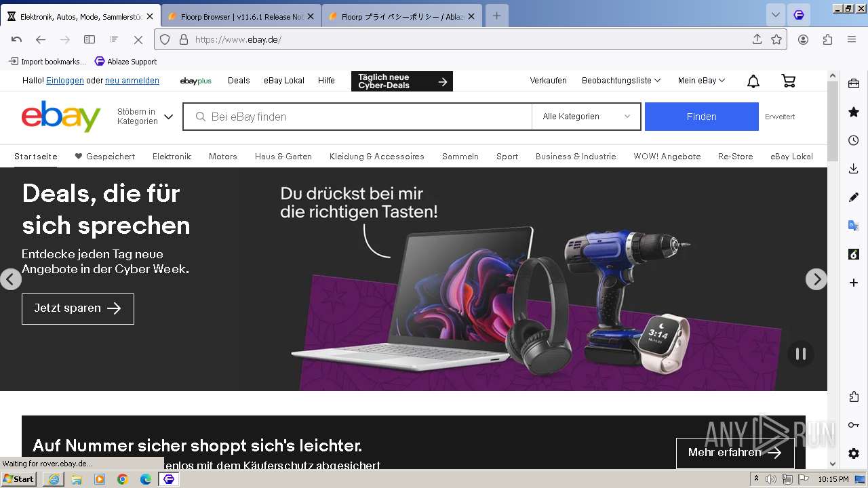Select Elektronik category tab
Image resolution: width=868 pixels, height=488 pixels.
click(x=172, y=157)
